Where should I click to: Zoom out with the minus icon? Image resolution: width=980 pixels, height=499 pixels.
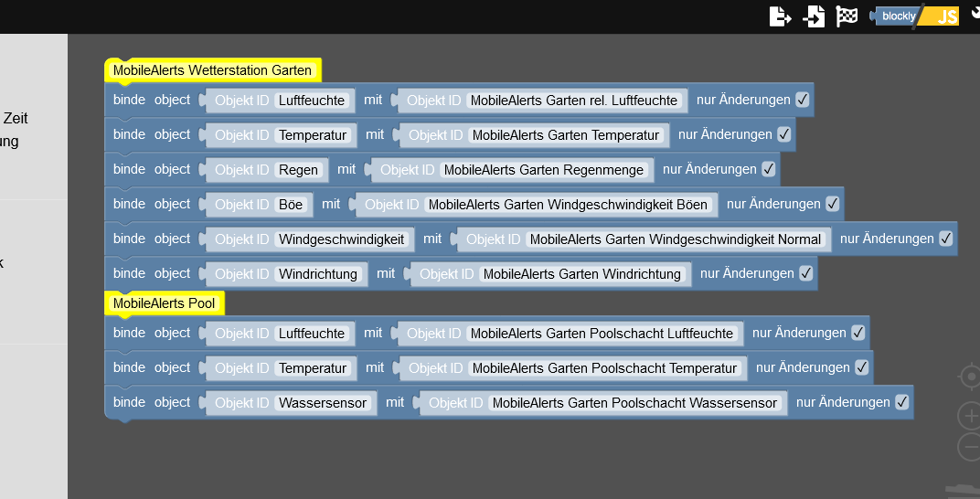[970, 447]
